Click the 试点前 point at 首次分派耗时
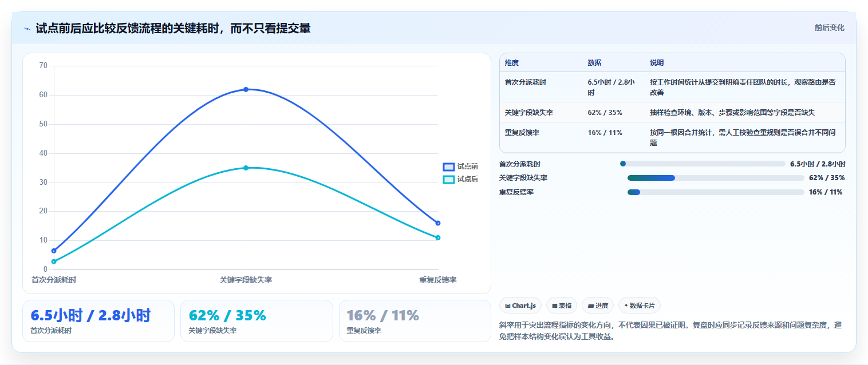Viewport: 868px width, 365px height. 54,251
